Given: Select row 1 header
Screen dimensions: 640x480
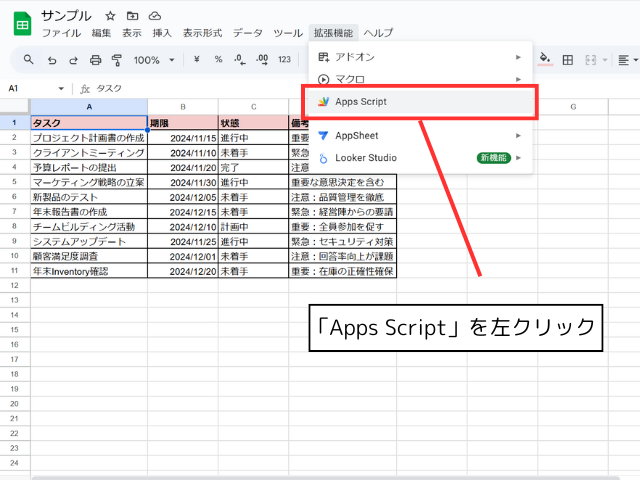Looking at the screenshot, I should (15, 122).
